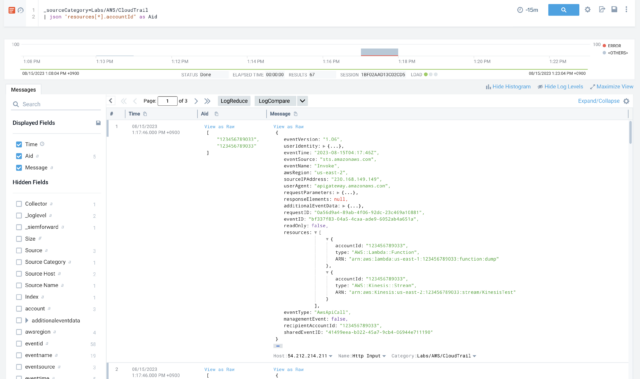Click Hide Log Levels link
This screenshot has height=379, width=640.
tap(560, 86)
